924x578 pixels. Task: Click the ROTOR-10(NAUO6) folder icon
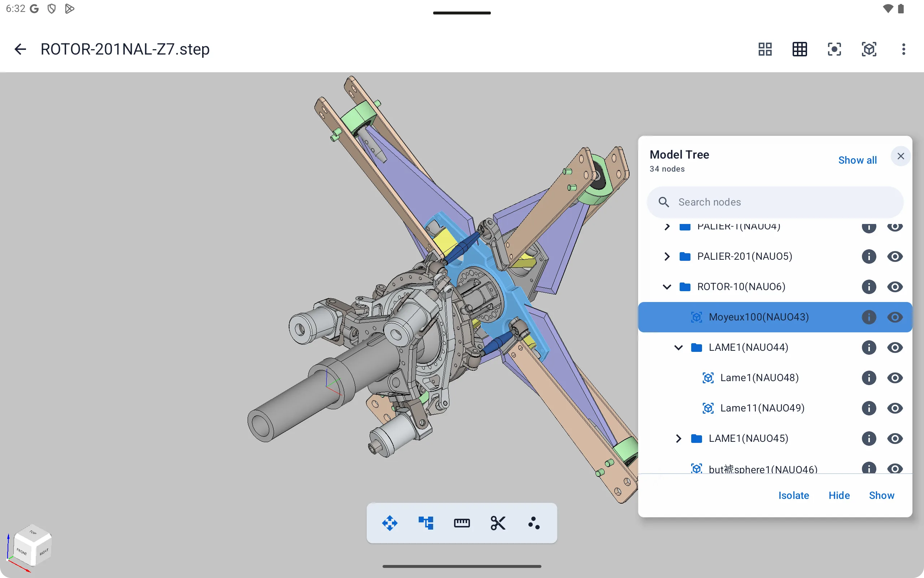click(x=685, y=287)
